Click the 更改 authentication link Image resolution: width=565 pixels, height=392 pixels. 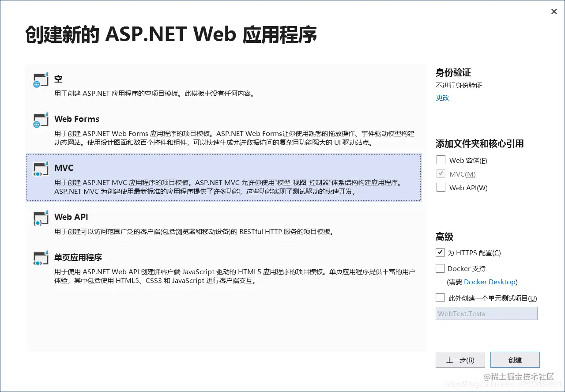[x=442, y=98]
